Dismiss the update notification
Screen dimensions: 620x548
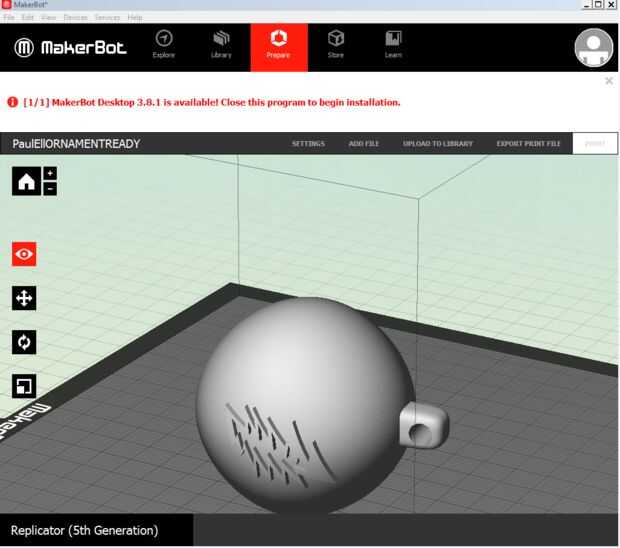click(609, 81)
